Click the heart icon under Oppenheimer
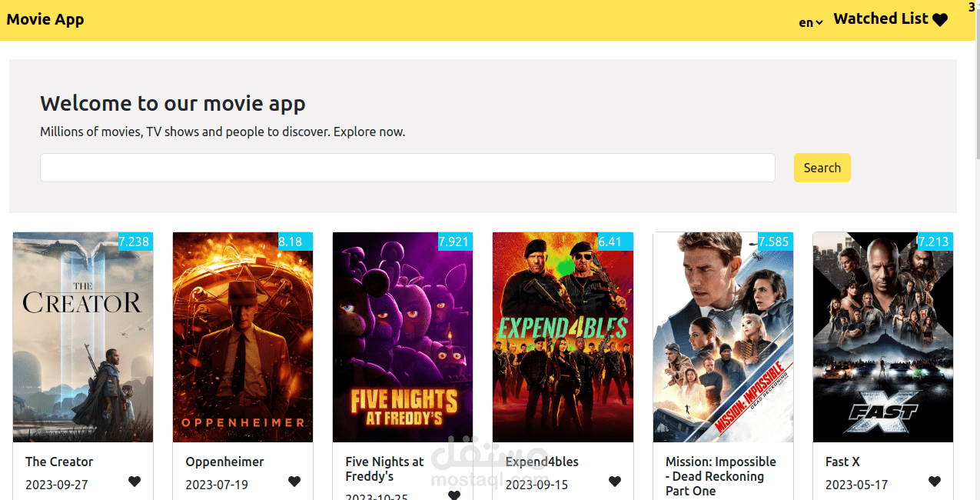This screenshot has width=980, height=500. [x=294, y=482]
